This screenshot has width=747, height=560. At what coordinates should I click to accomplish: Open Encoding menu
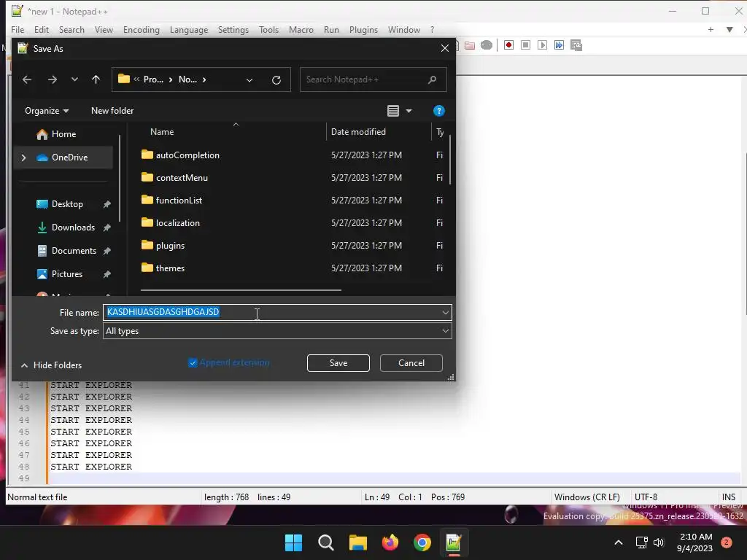pos(141,29)
